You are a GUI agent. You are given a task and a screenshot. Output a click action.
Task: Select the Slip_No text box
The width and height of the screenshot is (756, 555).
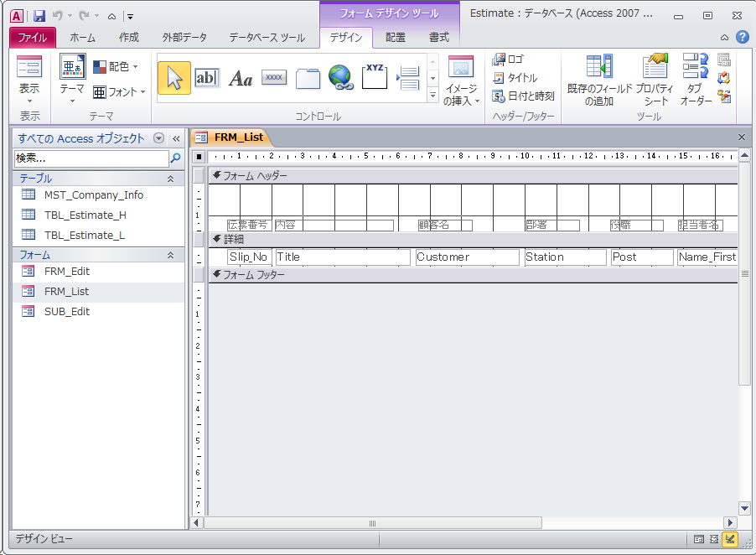click(x=249, y=257)
